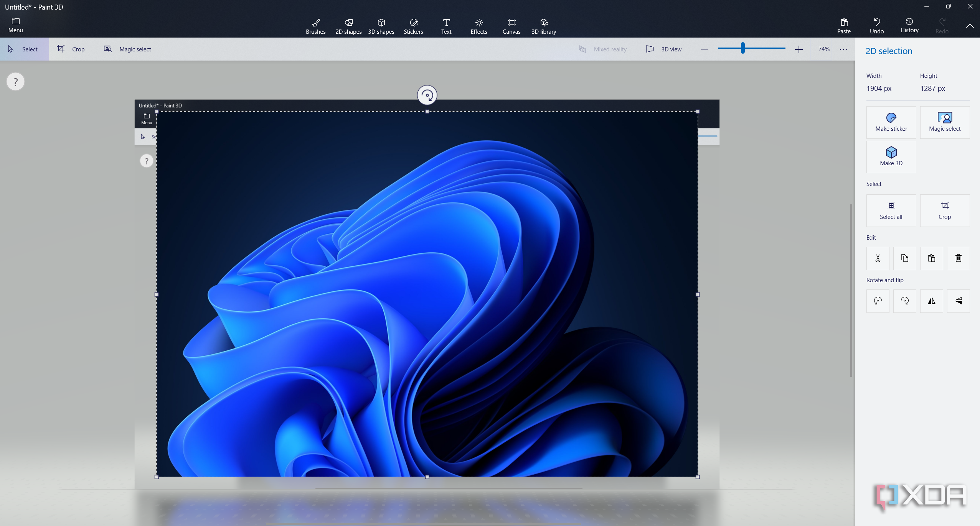Collapse the top ribbon with chevron

970,26
